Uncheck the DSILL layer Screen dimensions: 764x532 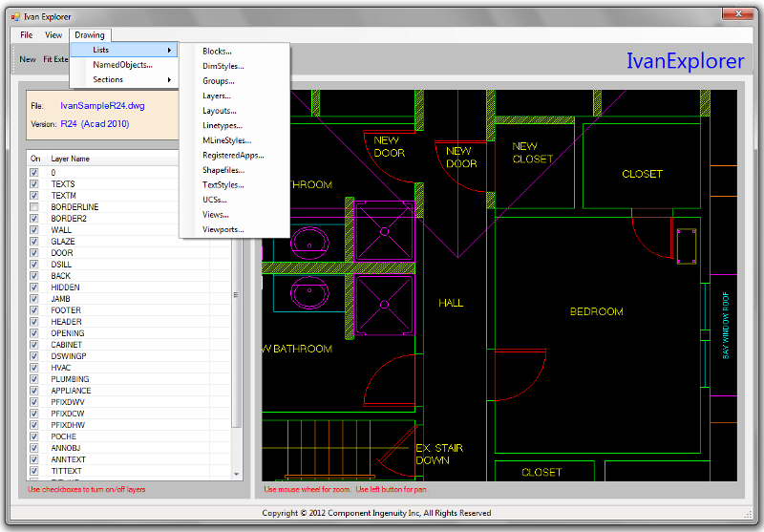(34, 265)
